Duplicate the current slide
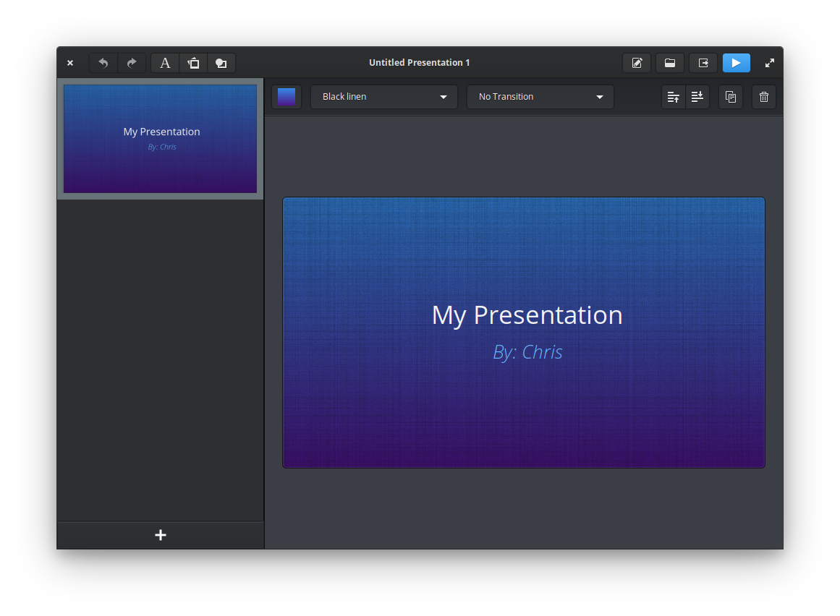Image resolution: width=840 pixels, height=616 pixels. click(x=731, y=97)
